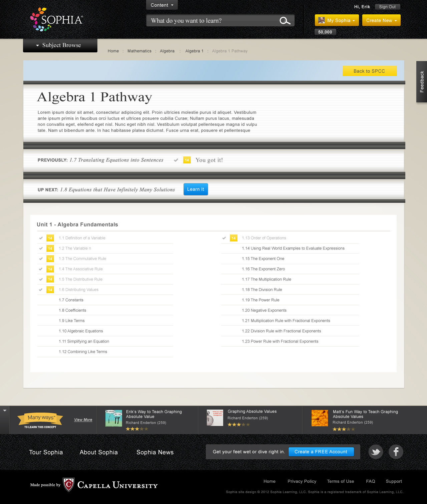Open Terms of Use footer link

341,481
